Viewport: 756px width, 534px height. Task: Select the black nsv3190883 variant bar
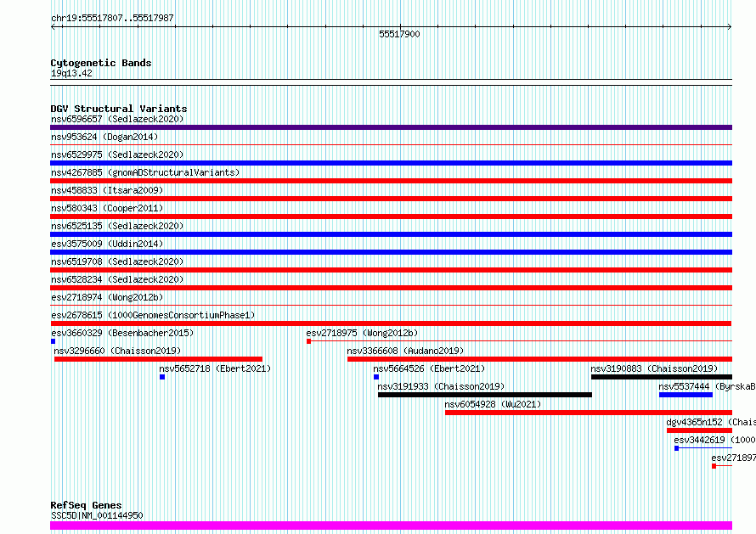[662, 377]
